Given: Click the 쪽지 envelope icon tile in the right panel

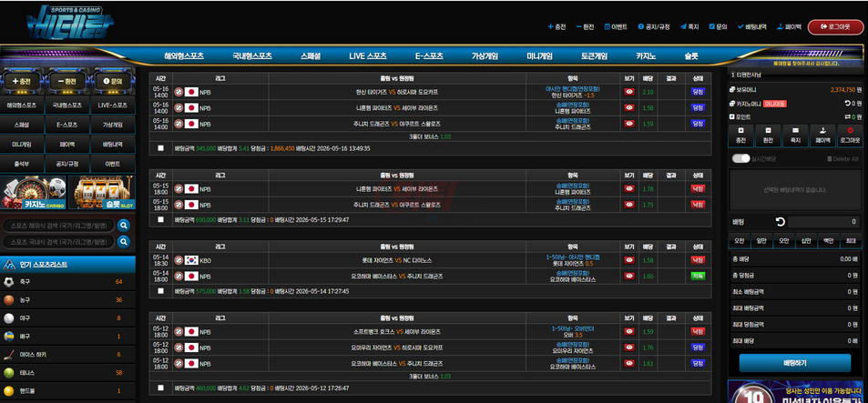Looking at the screenshot, I should click(x=795, y=135).
